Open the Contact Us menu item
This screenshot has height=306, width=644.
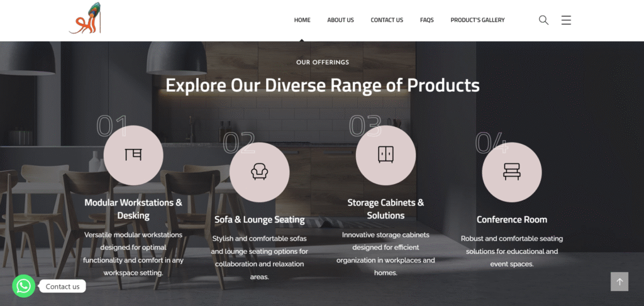pyautogui.click(x=387, y=20)
